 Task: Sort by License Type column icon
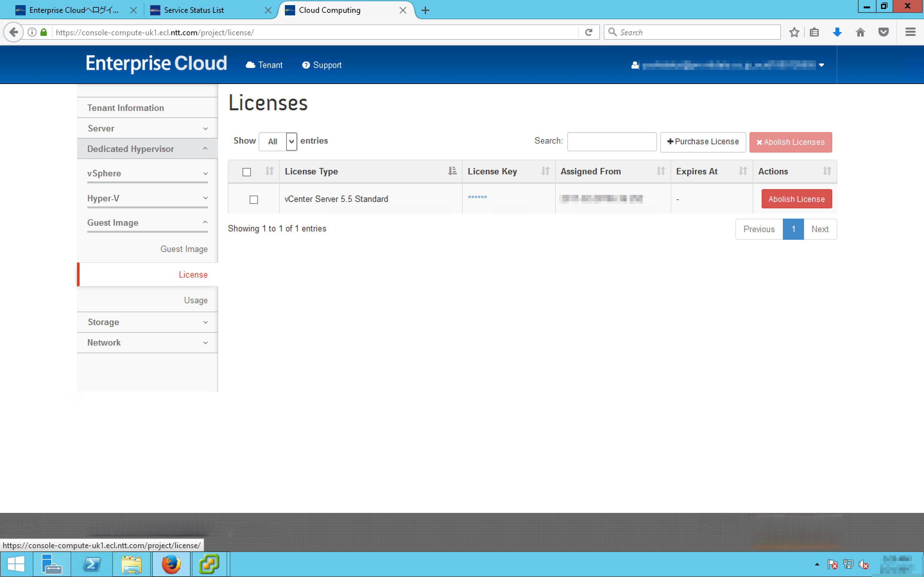pos(452,171)
